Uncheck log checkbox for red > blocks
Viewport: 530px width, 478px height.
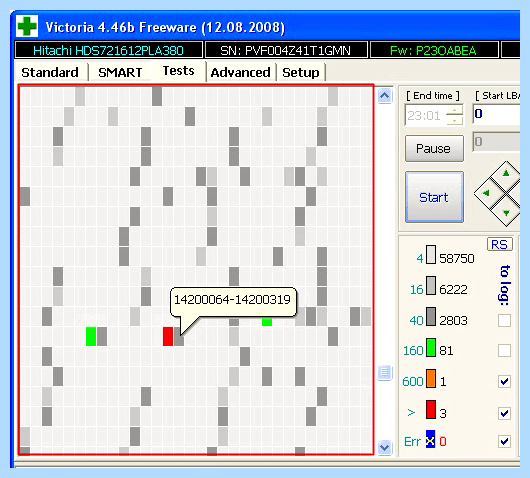click(504, 413)
